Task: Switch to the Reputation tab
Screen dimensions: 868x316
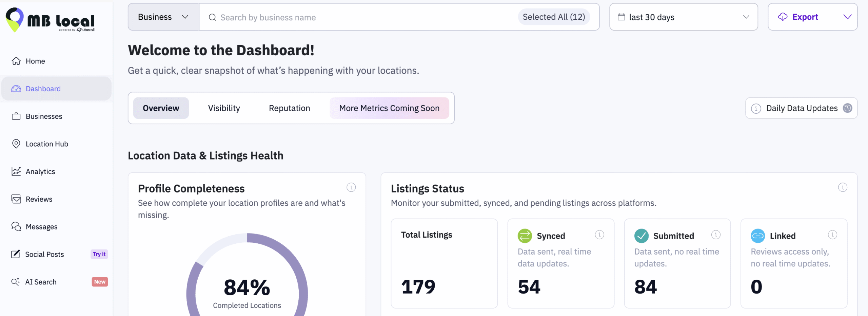Action: pos(289,108)
